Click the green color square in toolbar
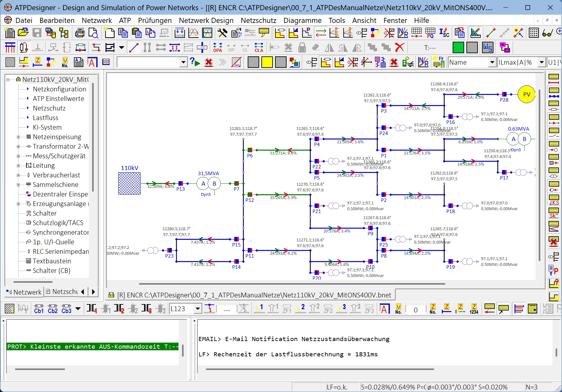The height and width of the screenshot is (392, 562). point(458,48)
